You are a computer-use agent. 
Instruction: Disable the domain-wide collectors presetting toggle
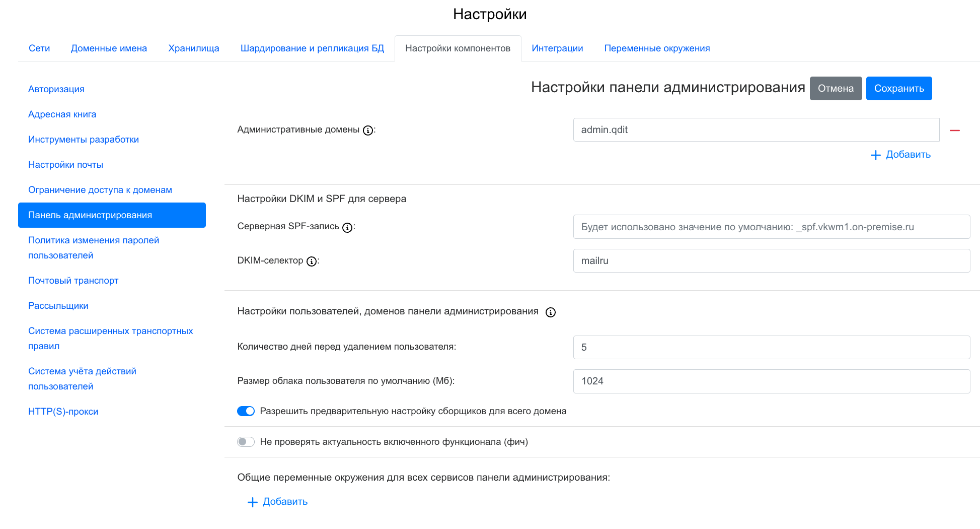[246, 411]
